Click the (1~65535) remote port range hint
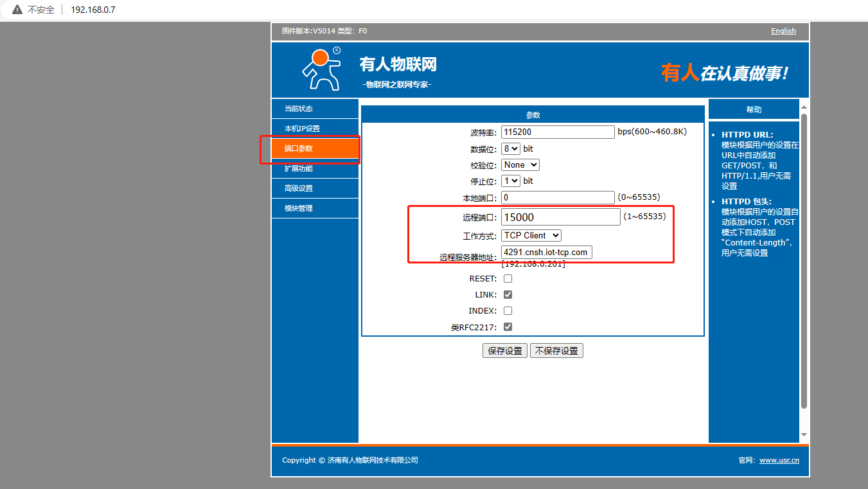 coord(644,217)
